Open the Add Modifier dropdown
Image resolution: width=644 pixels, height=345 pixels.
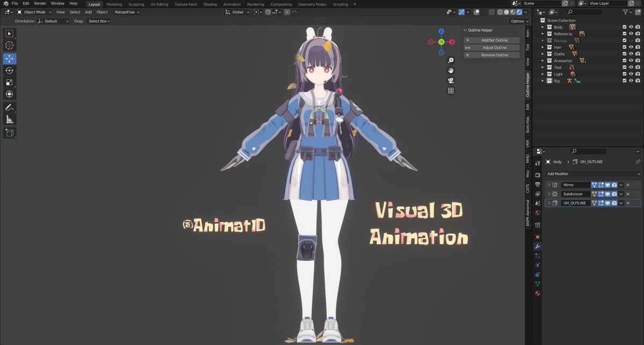click(593, 174)
